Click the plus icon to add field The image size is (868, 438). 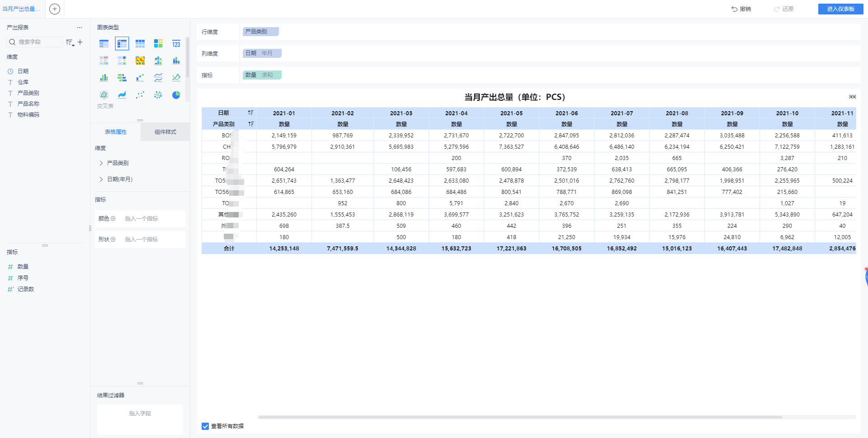[80, 42]
